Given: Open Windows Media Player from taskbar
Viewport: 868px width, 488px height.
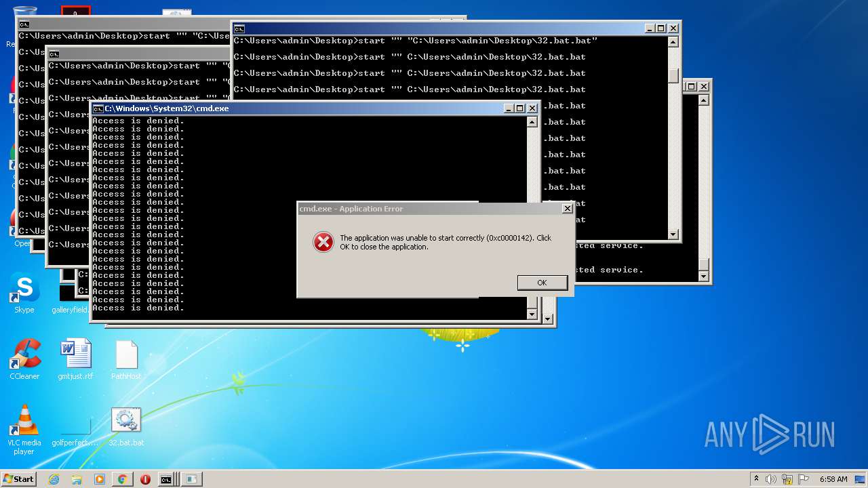Looking at the screenshot, I should click(x=100, y=479).
